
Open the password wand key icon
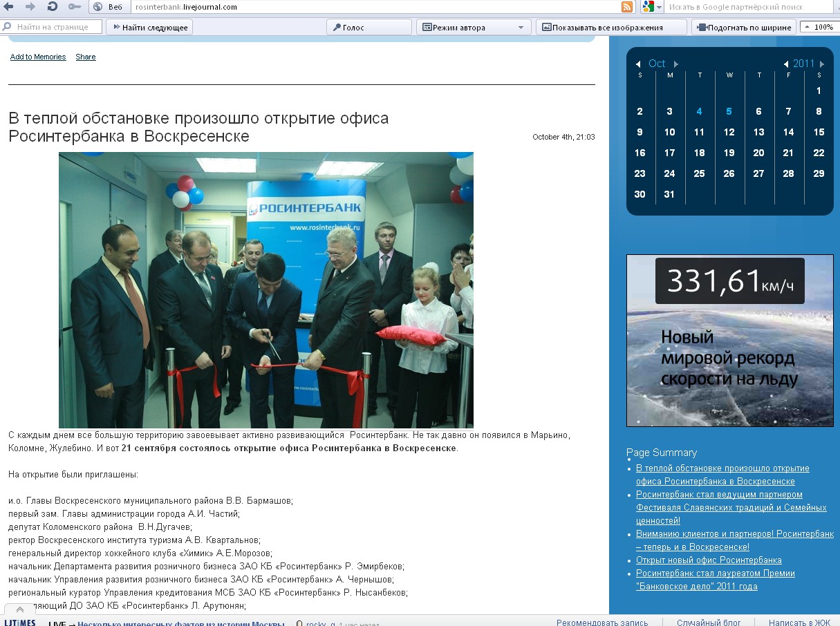(x=75, y=6)
